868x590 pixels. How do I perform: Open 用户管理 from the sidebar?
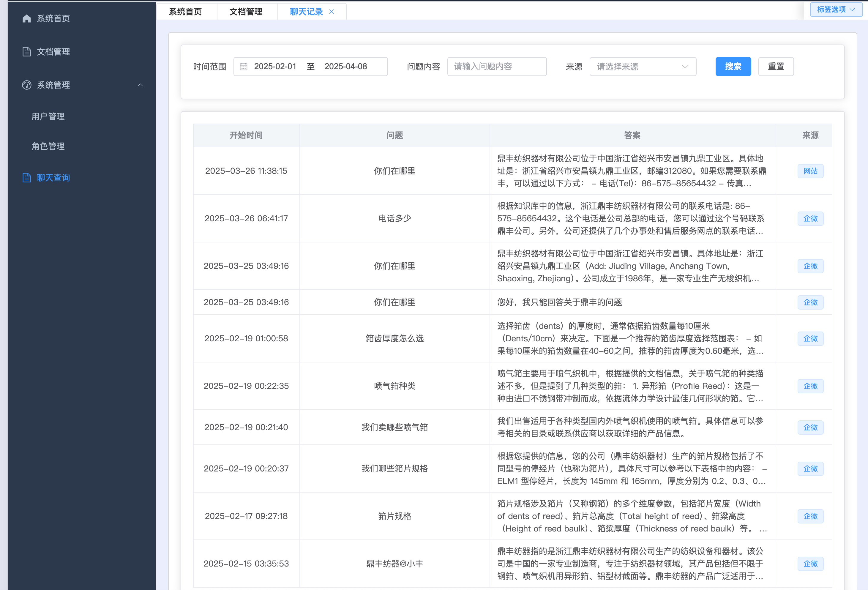point(48,116)
